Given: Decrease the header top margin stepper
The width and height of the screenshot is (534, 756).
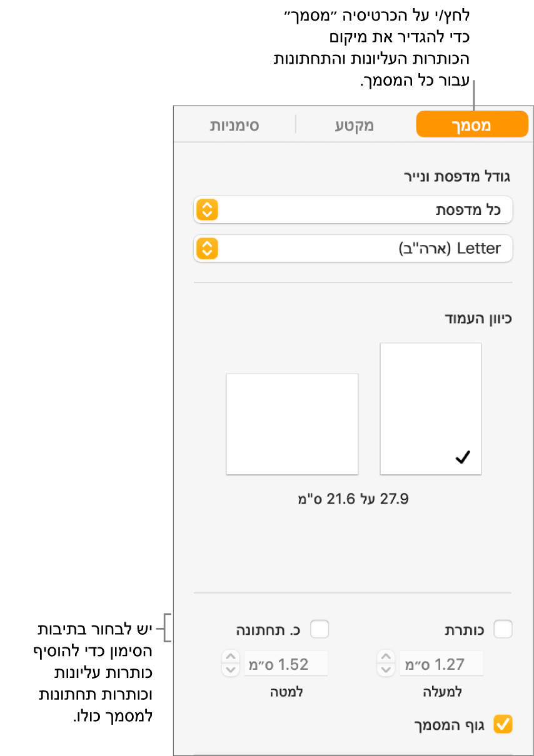Looking at the screenshot, I should coord(386,670).
